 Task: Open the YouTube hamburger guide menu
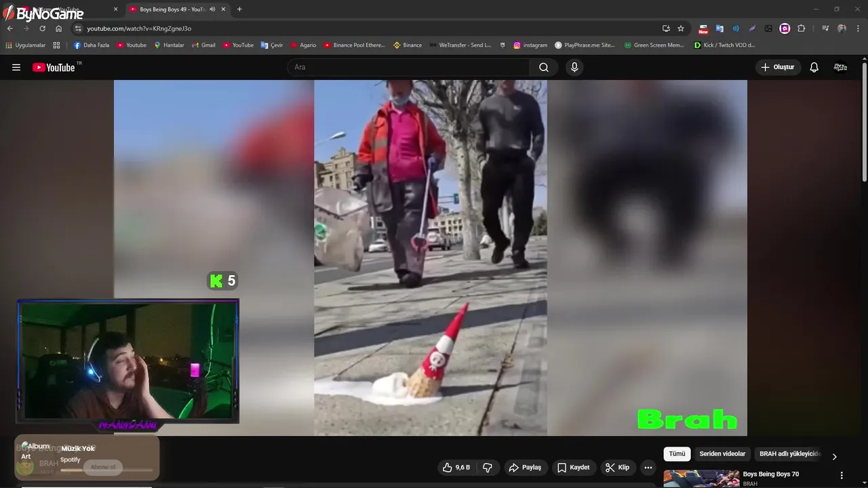[16, 67]
